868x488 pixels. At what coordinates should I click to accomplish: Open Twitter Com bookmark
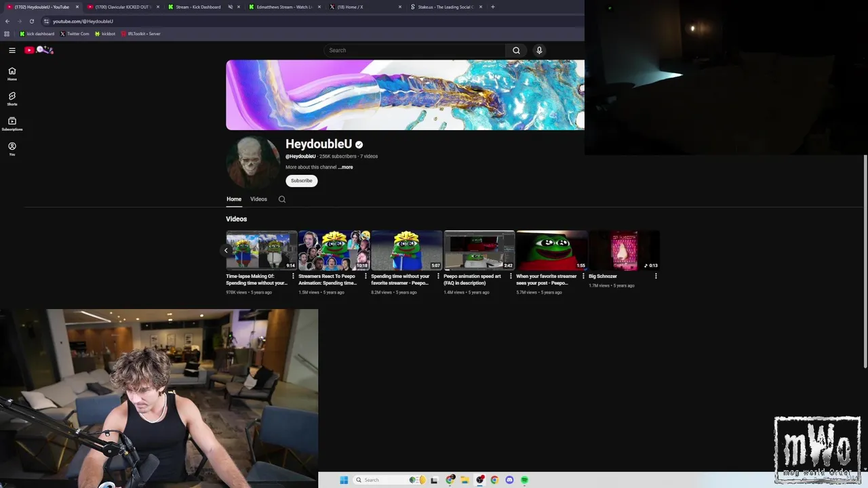click(x=75, y=34)
